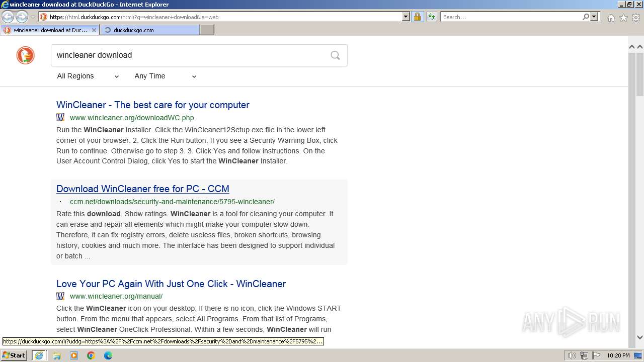Open the Tools gear icon
Viewport: 644px width, 362px height.
click(x=636, y=17)
